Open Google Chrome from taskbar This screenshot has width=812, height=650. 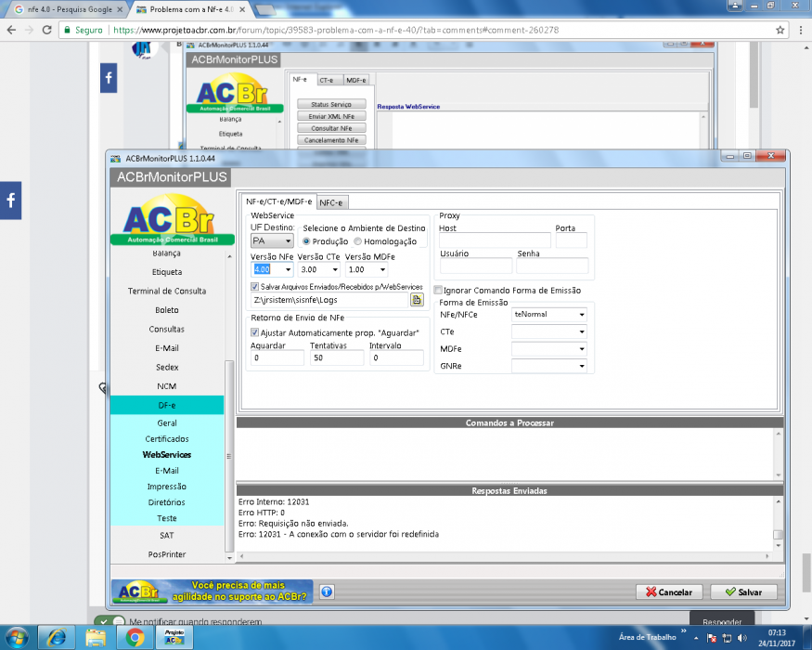(135, 637)
